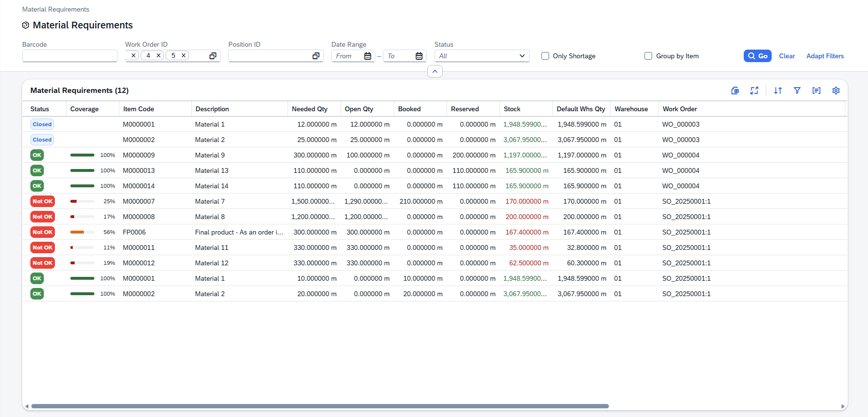Click the Final product description cell

[x=239, y=232]
